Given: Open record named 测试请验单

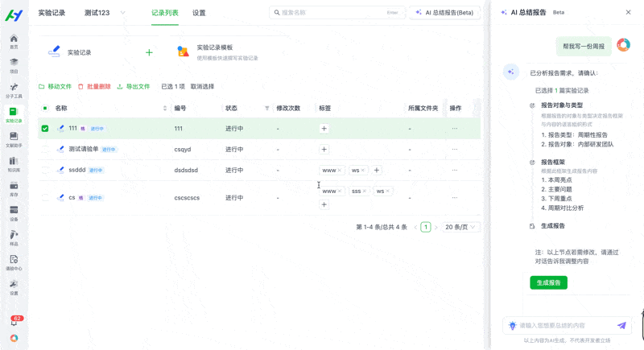Looking at the screenshot, I should point(84,149).
